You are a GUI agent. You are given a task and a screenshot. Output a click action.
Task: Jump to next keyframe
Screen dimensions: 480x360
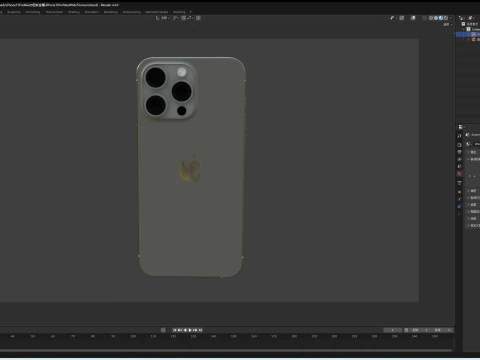point(196,330)
